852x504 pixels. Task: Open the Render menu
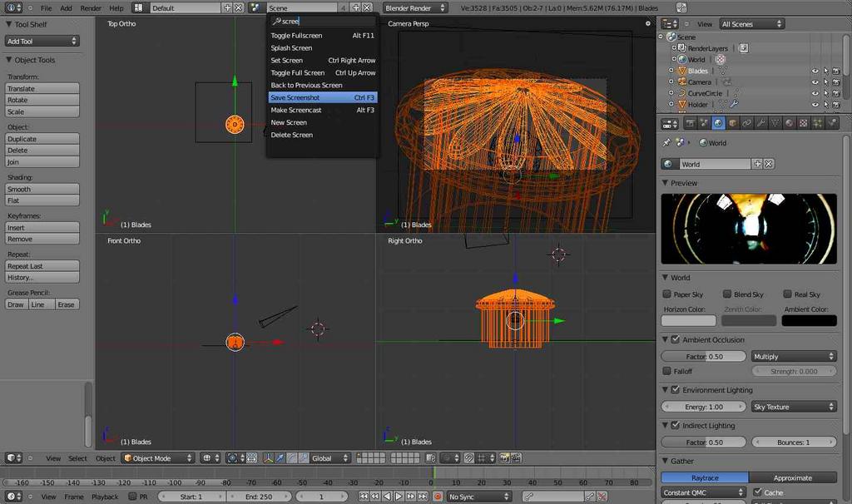[x=91, y=7]
